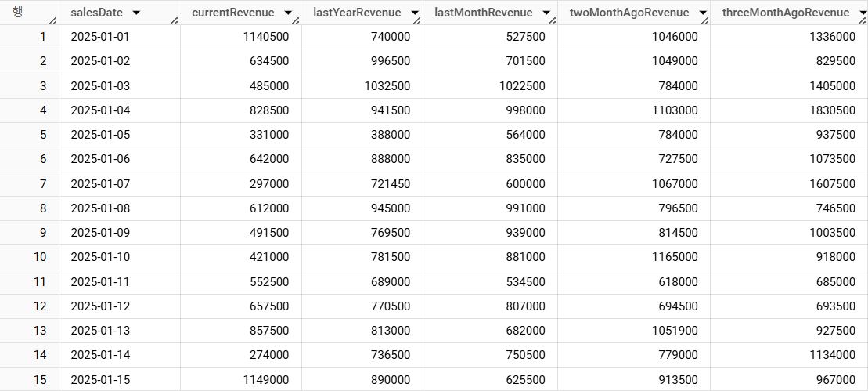Click resize handle of lastMonthRevenue column
This screenshot has height=391, width=868.
(552, 20)
